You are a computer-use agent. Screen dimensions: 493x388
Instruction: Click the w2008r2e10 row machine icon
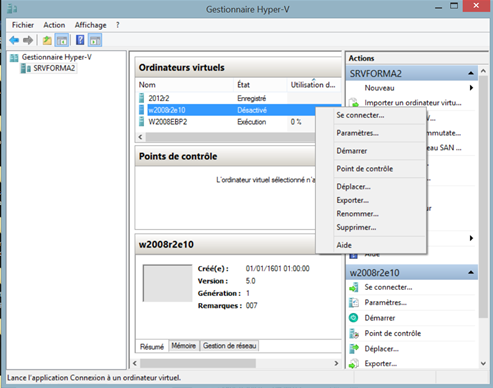point(142,110)
